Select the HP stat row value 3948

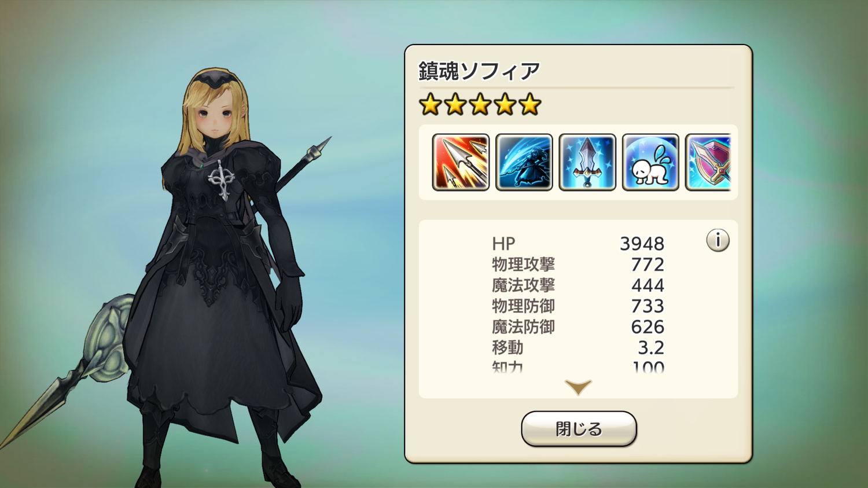(x=642, y=243)
